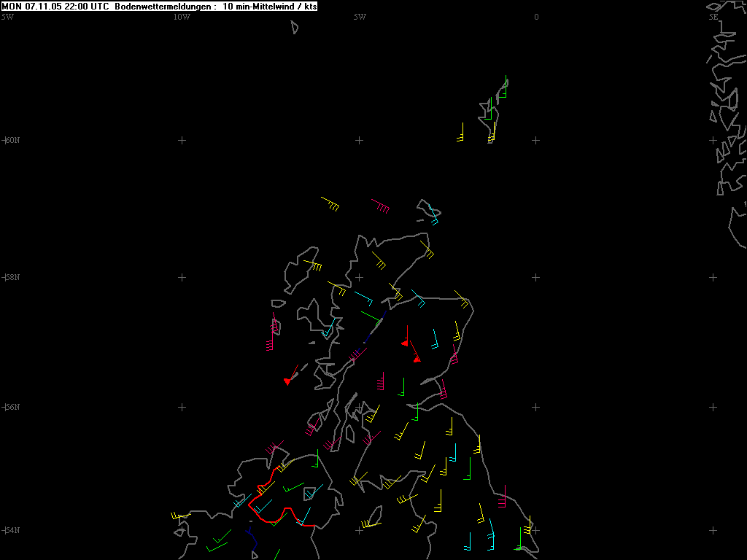Select the green wind barb at northern Shetland

point(504,89)
